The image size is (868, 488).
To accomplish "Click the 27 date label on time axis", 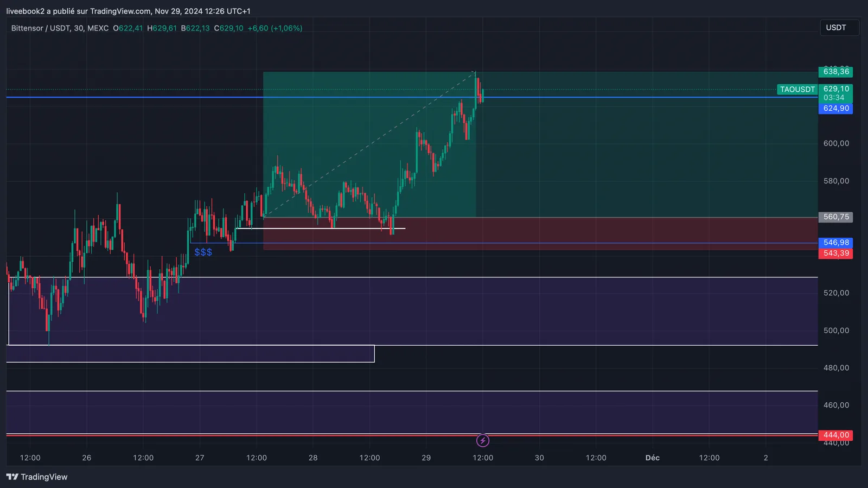I will 200,458.
